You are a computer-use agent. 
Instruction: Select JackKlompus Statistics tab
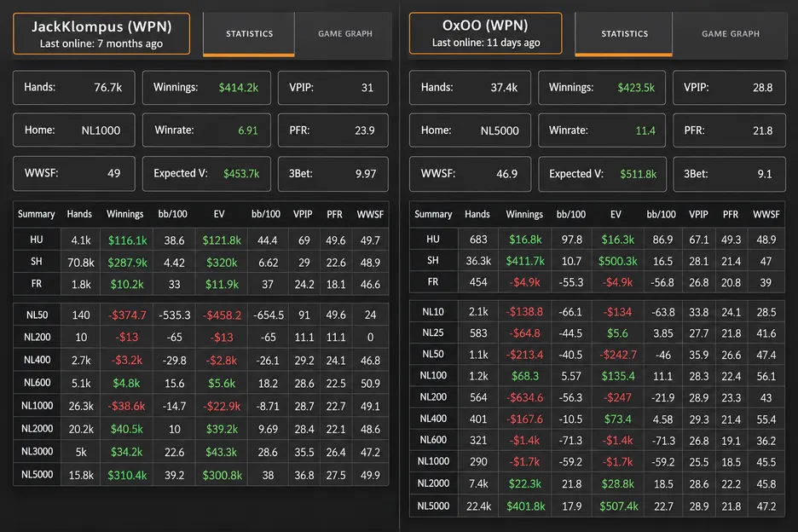pyautogui.click(x=249, y=33)
